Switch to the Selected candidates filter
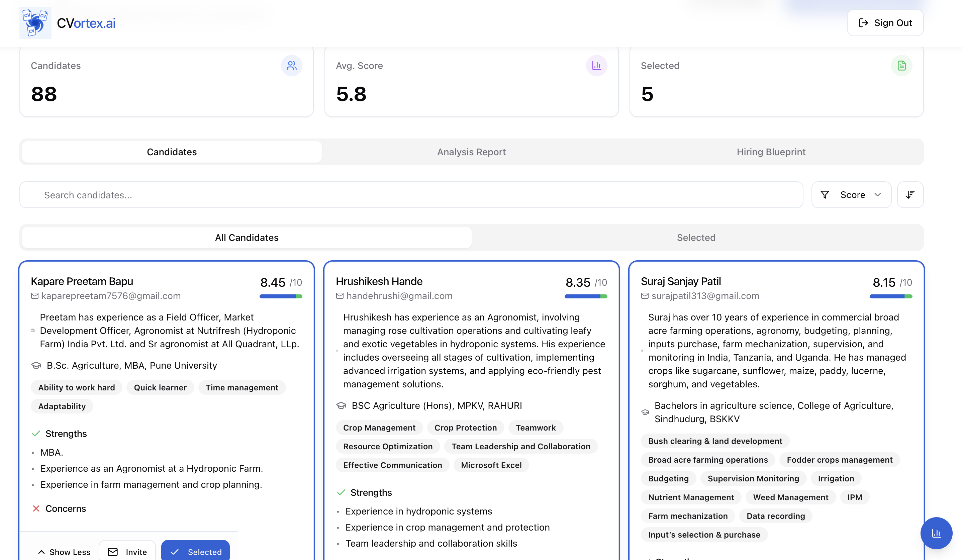Viewport: 962px width, 560px height. tap(696, 238)
